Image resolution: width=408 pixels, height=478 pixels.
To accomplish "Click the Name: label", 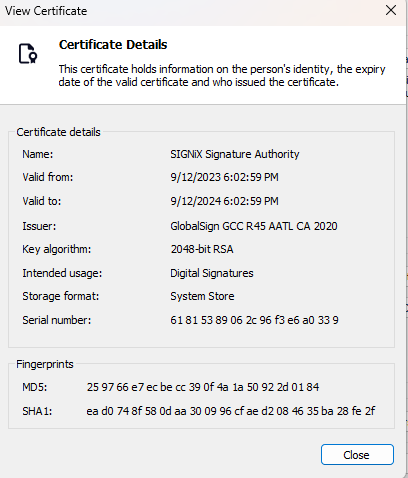I will coord(38,154).
